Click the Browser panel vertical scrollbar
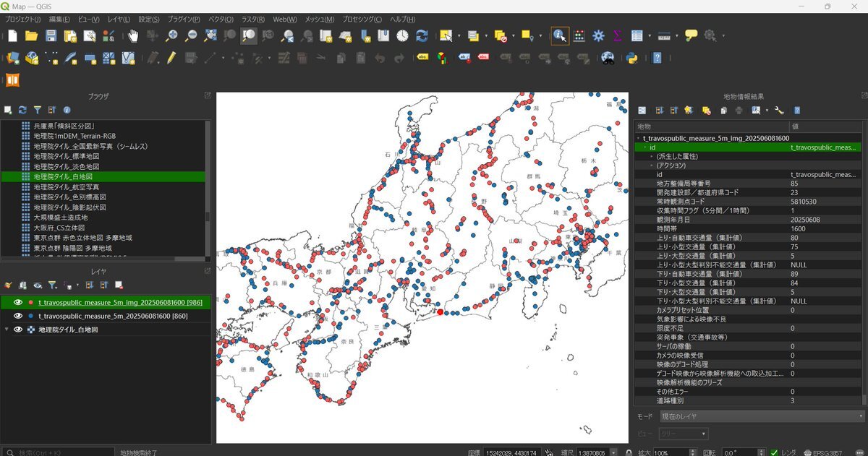 click(208, 189)
